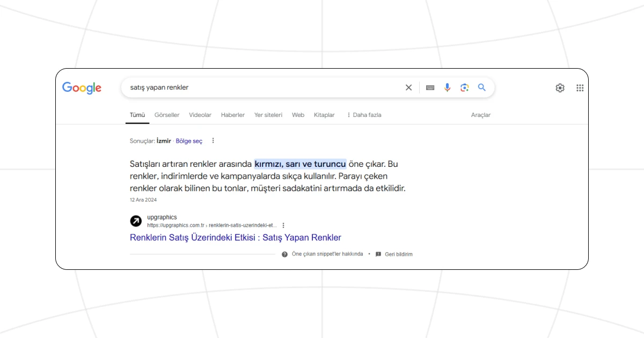Click the upgraphics.com.tr URL breadcrumb

click(212, 225)
